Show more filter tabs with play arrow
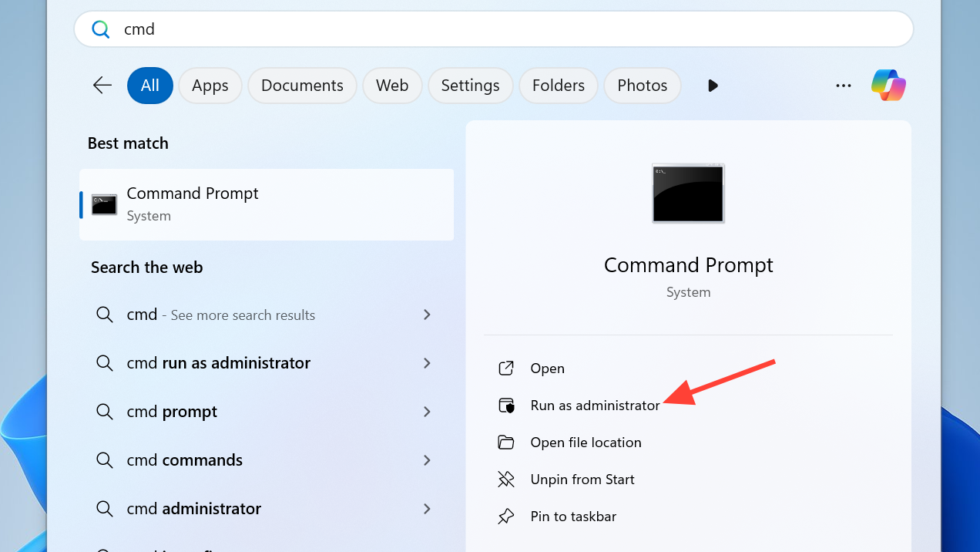The height and width of the screenshot is (552, 980). pyautogui.click(x=713, y=86)
